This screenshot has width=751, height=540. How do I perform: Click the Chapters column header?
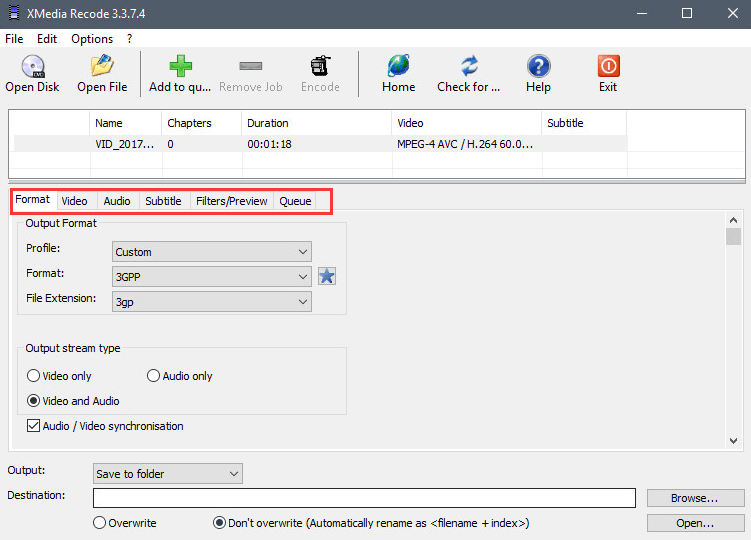coord(202,123)
